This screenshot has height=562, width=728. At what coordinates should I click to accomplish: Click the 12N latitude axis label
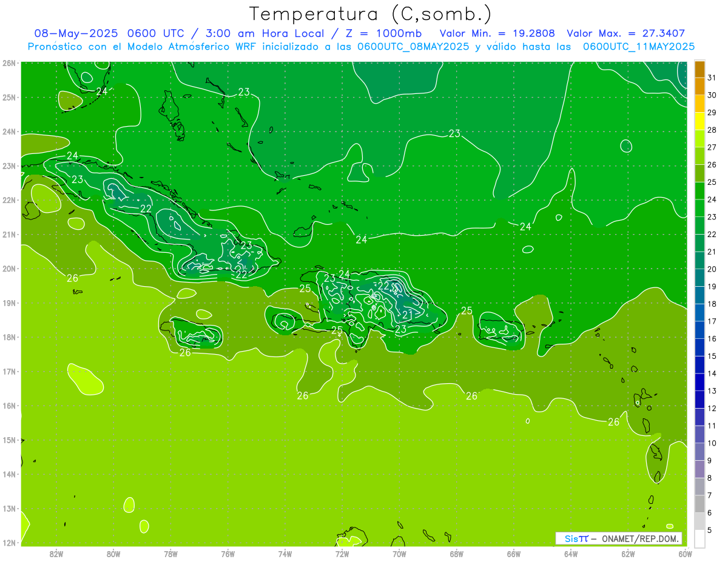9,543
